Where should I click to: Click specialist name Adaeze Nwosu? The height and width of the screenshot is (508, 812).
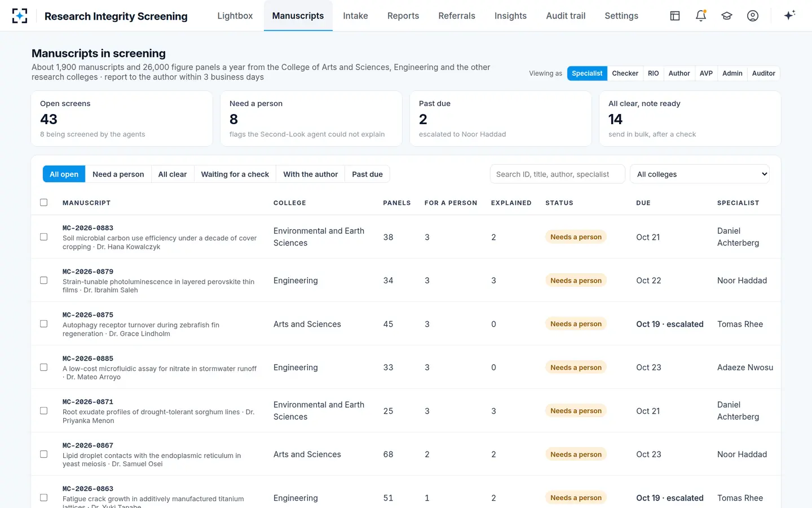745,367
